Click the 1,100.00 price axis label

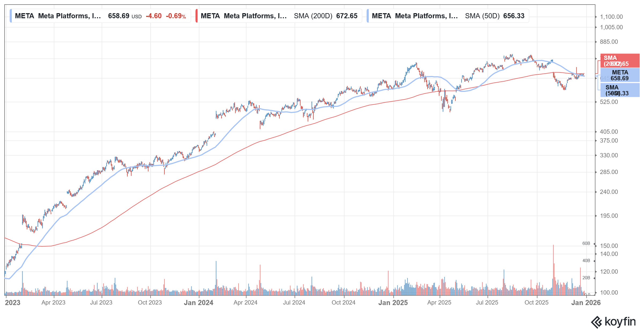coord(611,17)
